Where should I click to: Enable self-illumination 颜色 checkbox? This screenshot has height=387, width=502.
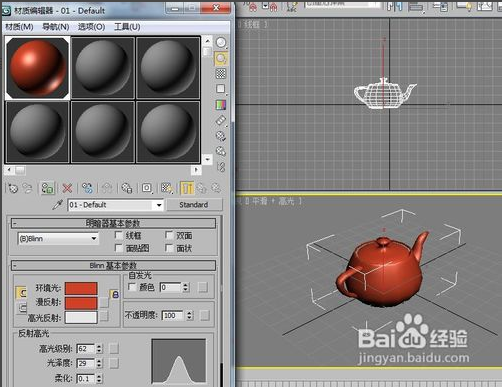click(x=132, y=287)
